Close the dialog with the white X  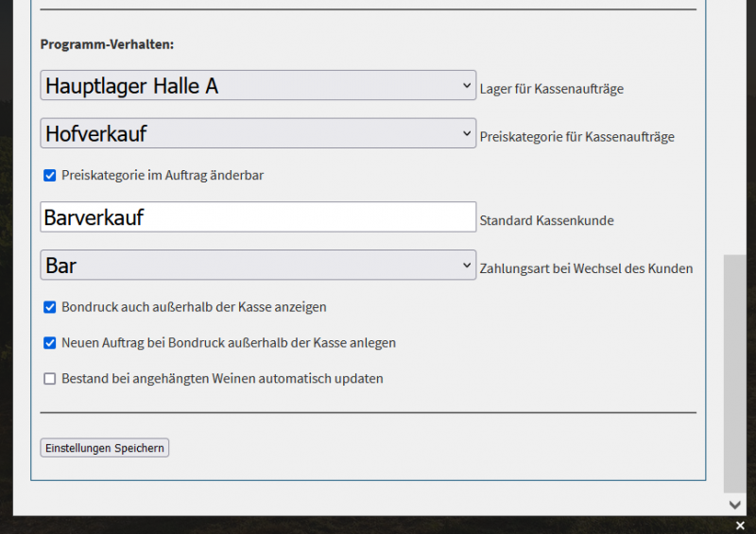tap(737, 525)
